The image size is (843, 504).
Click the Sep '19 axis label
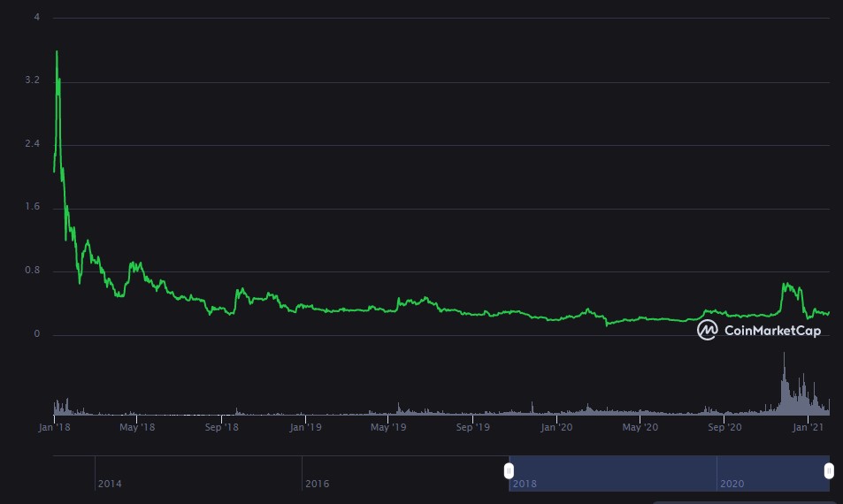pos(472,427)
